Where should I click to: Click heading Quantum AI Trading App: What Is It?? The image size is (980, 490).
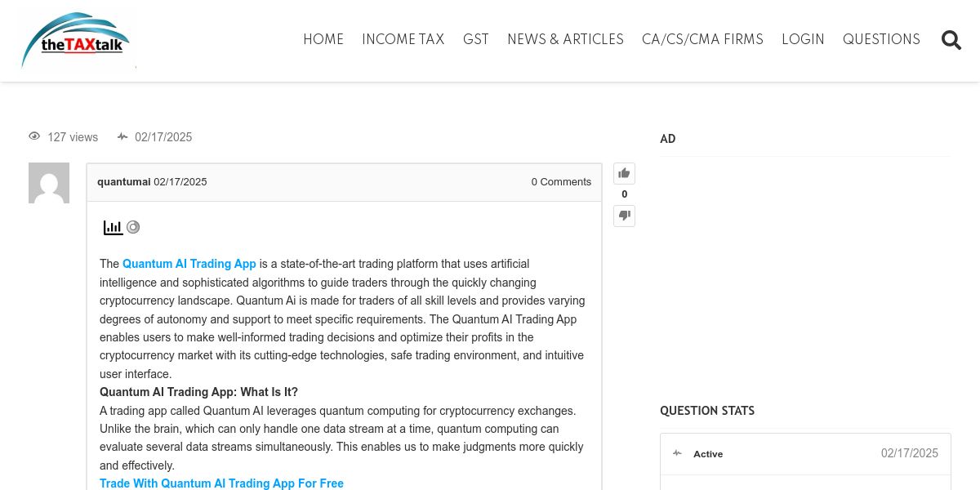coord(198,392)
